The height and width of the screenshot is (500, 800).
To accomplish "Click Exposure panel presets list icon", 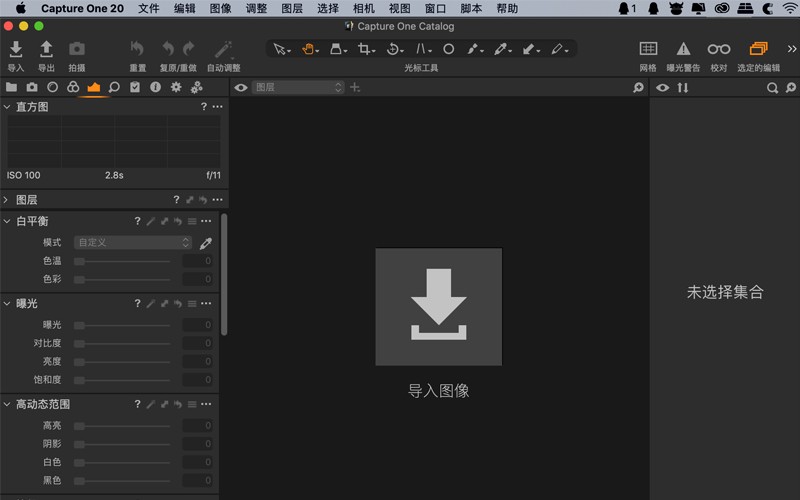I will point(192,304).
